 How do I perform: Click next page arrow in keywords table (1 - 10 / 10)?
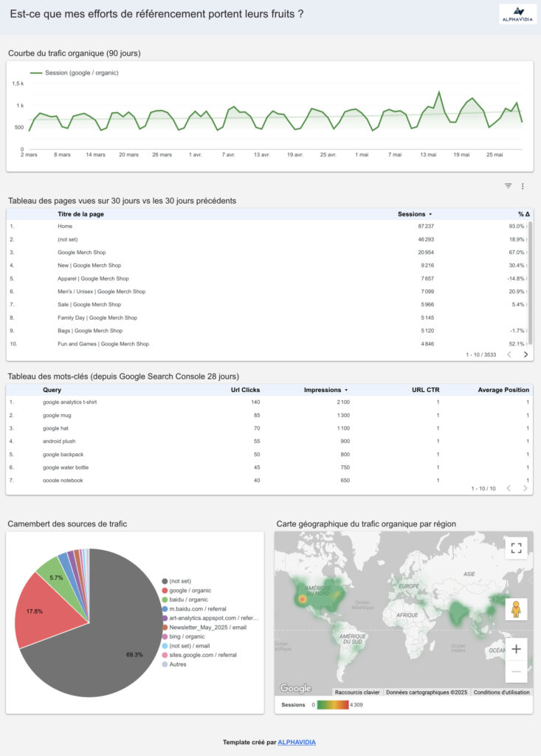[525, 489]
